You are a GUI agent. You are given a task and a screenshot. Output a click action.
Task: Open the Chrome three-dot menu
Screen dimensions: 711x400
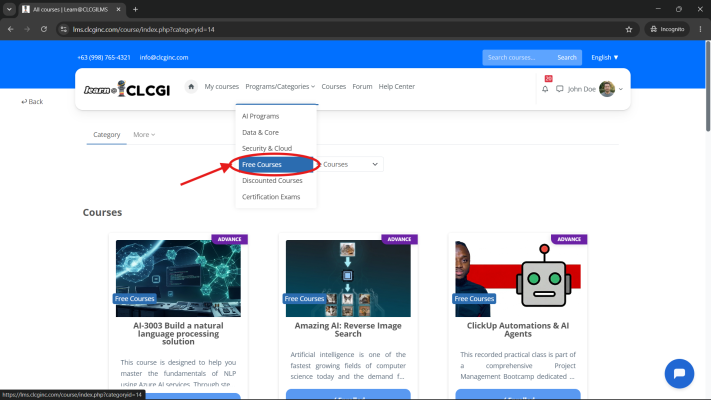click(700, 29)
